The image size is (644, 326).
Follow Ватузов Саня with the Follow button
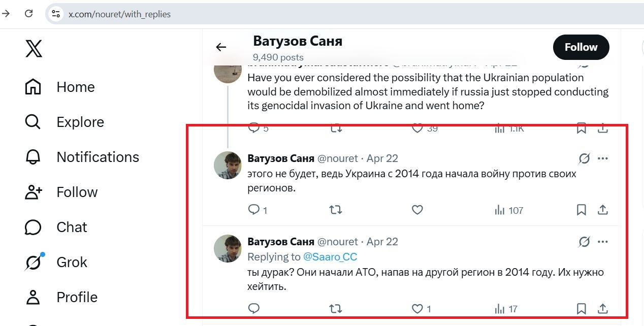tap(581, 47)
